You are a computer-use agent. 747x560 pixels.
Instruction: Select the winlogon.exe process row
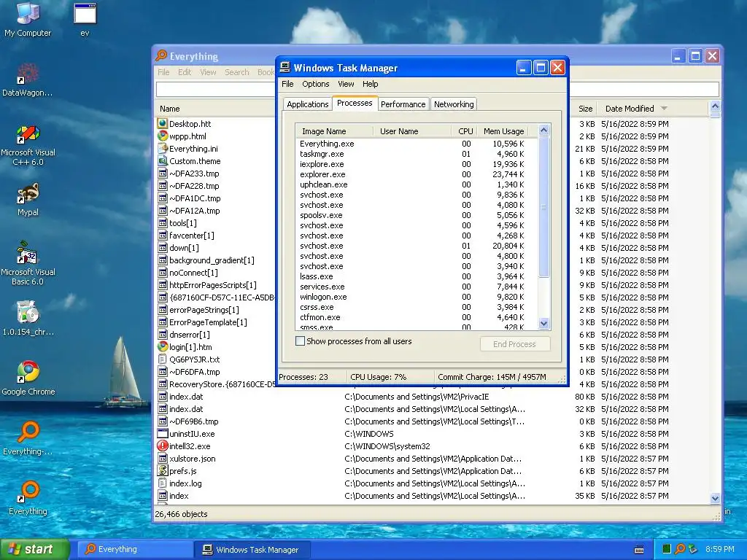(x=417, y=297)
